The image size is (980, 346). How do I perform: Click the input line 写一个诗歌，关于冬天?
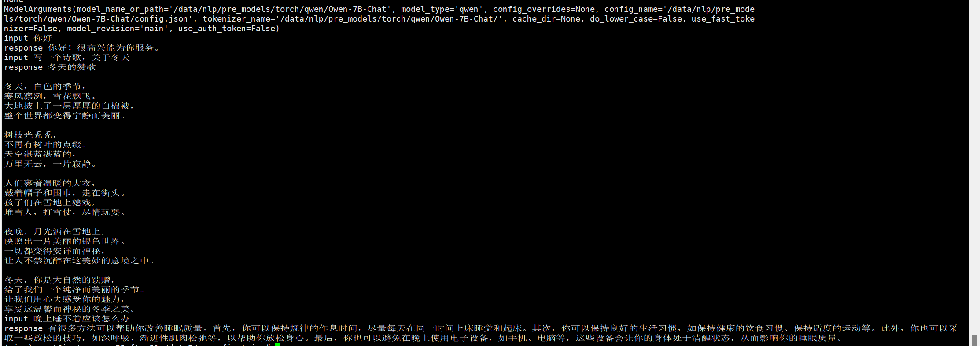tap(67, 58)
